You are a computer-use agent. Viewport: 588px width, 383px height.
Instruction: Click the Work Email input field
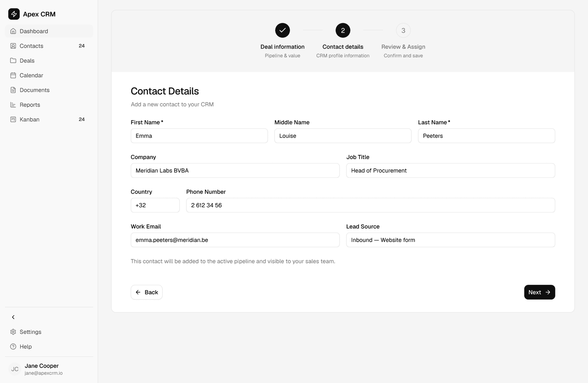235,240
